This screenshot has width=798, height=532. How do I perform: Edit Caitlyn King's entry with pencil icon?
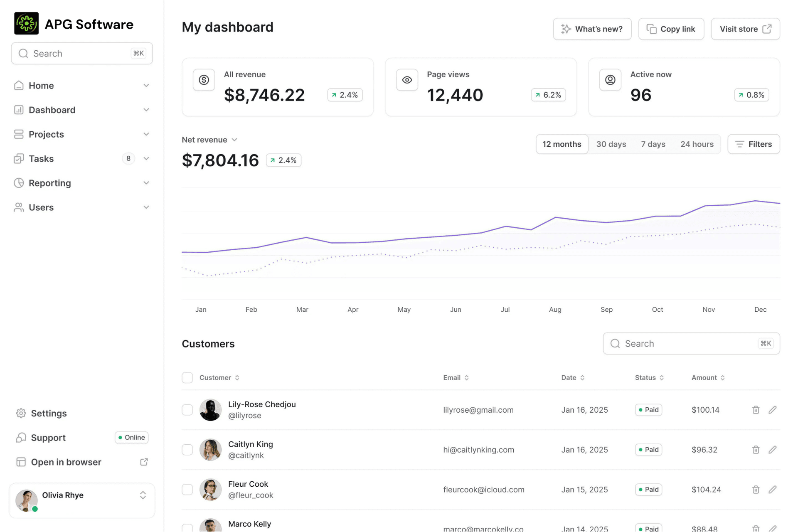point(773,450)
